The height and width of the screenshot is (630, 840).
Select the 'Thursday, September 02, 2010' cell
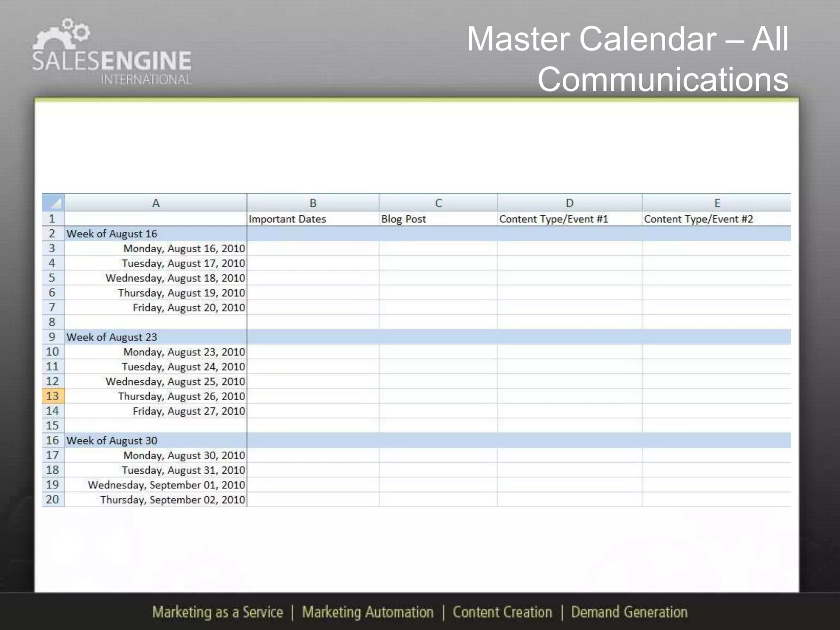coord(156,499)
